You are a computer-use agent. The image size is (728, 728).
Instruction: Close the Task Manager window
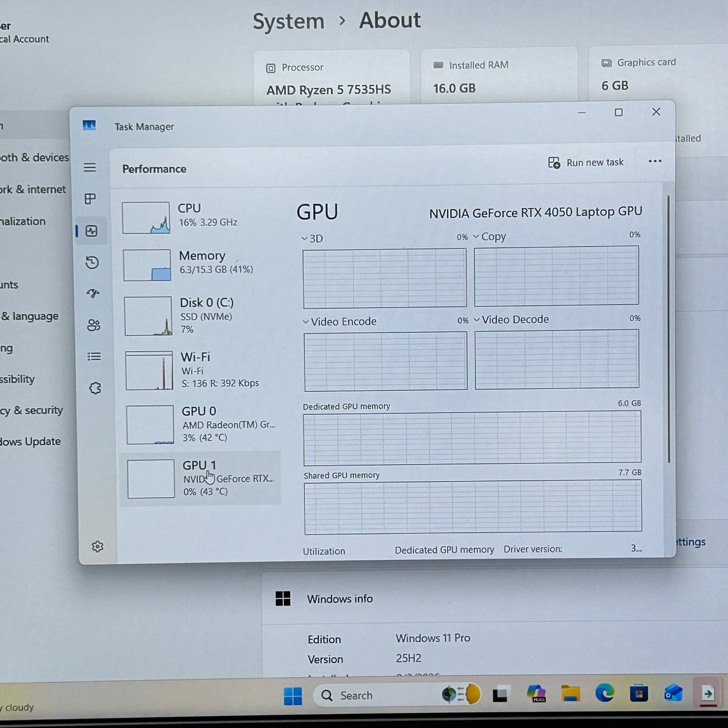pyautogui.click(x=656, y=112)
